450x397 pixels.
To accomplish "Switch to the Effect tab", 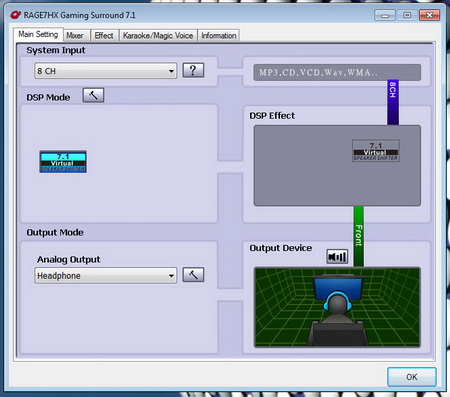I will point(104,35).
